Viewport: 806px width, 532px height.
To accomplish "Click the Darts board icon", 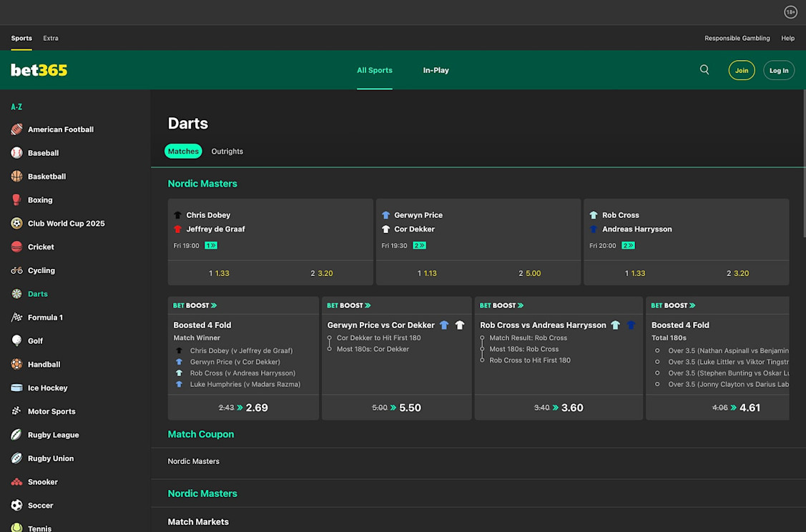I will tap(16, 294).
